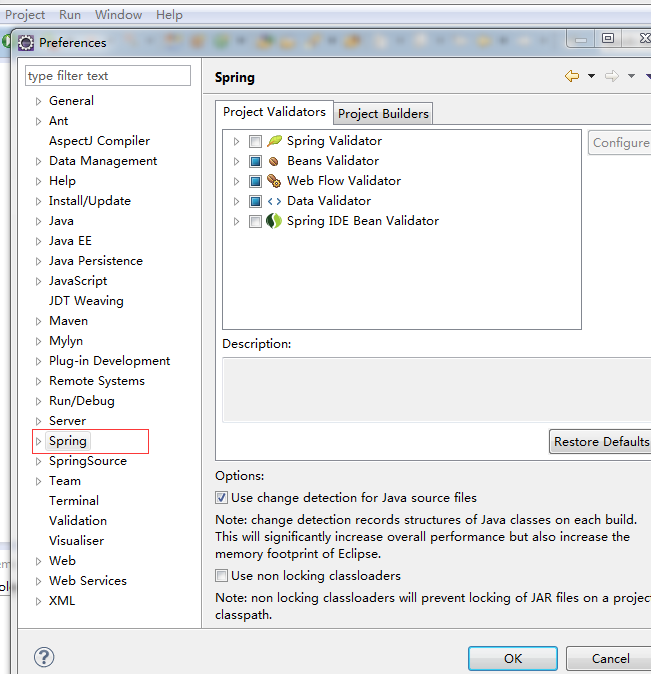The height and width of the screenshot is (674, 651).
Task: Expand the Java category arrow
Action: [x=38, y=221]
